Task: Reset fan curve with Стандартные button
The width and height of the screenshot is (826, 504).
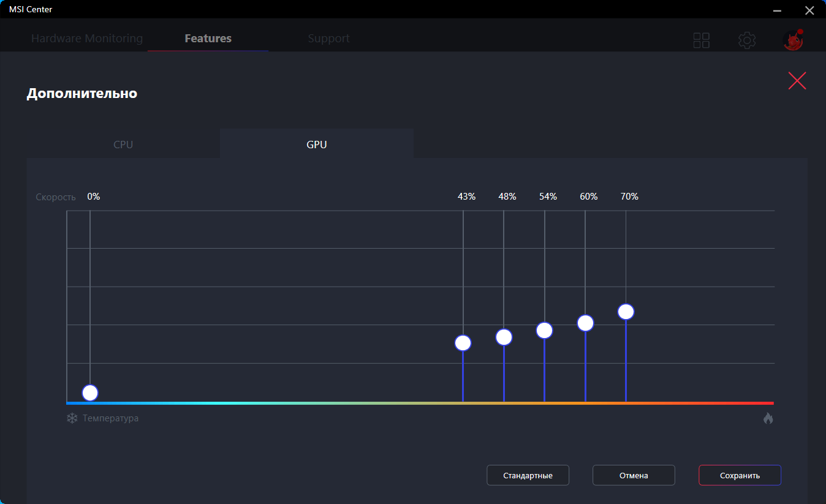Action: coord(528,475)
